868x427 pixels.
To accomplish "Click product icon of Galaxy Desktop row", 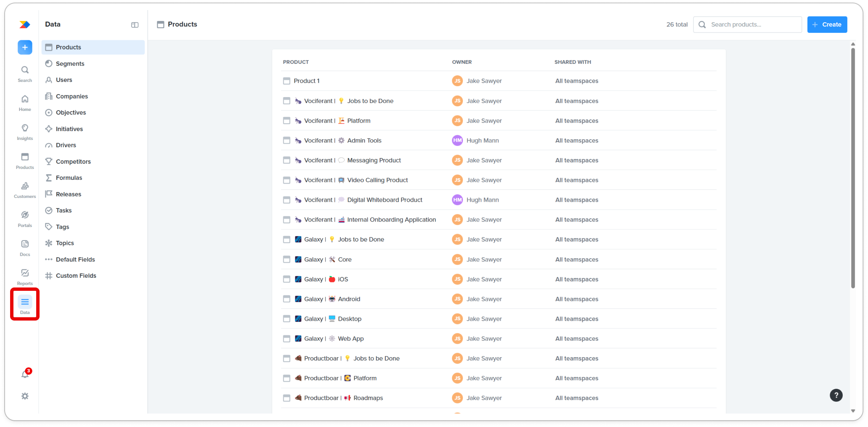I will pos(287,319).
